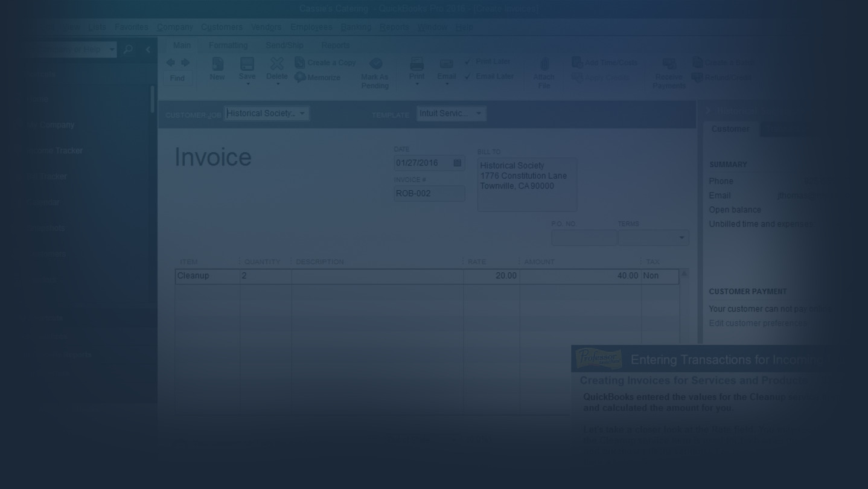This screenshot has height=489, width=868.
Task: Open the Terms dropdown
Action: (x=681, y=238)
